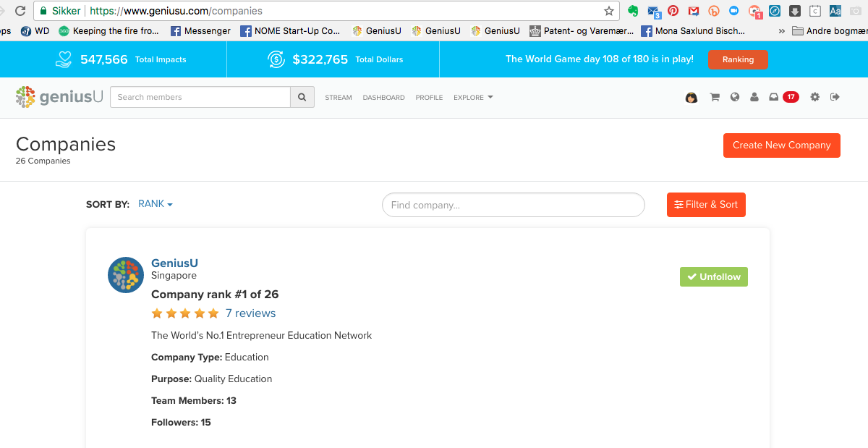Viewport: 868px width, 448px height.
Task: Open the Aa dictionary extension icon
Action: pos(835,11)
